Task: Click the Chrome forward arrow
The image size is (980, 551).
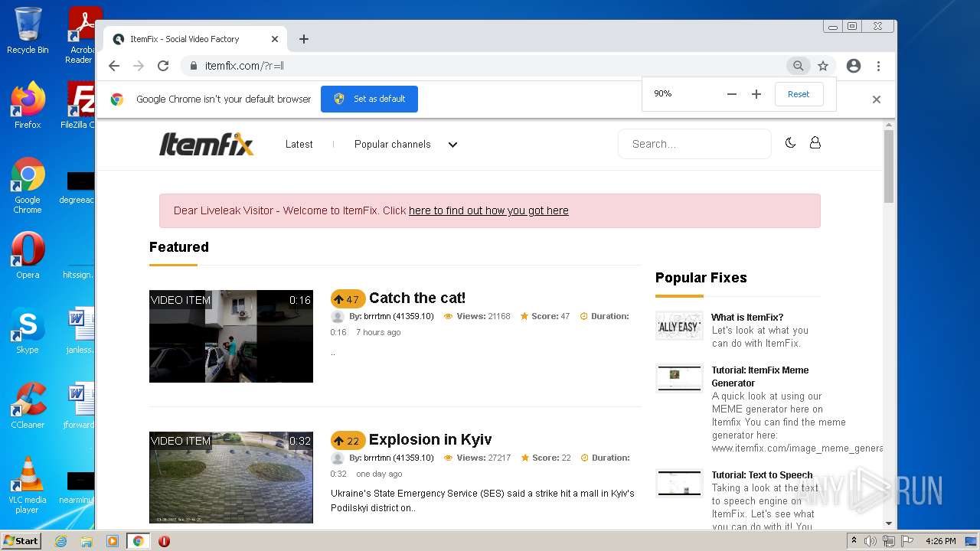Action: point(139,66)
